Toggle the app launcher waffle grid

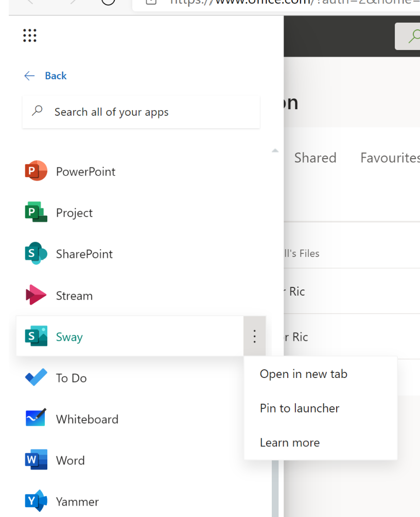pos(30,36)
